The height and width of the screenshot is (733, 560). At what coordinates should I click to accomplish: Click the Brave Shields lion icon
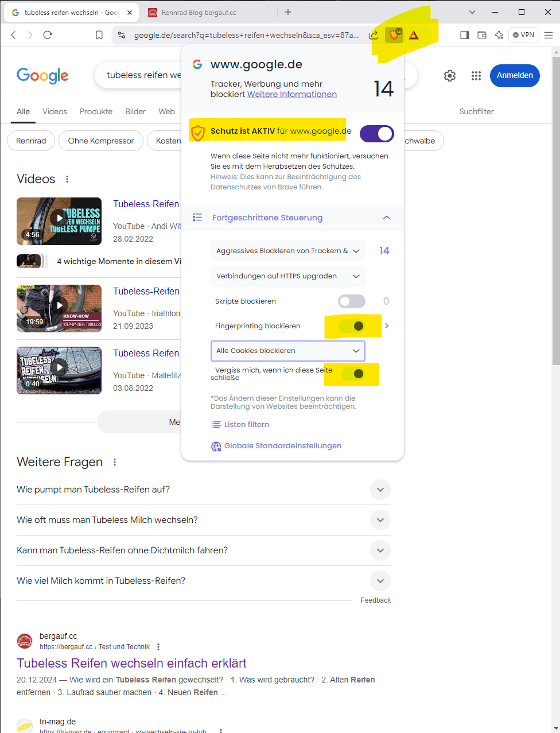tap(394, 35)
